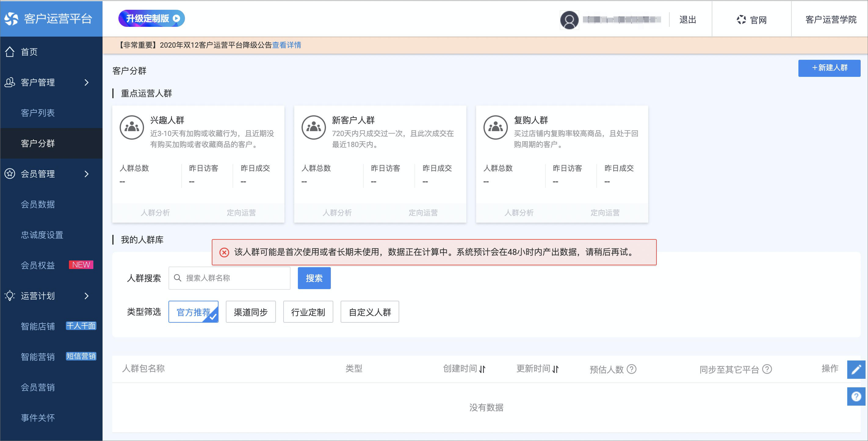Click help icon next to 同步至其它平台
This screenshot has height=441, width=868.
767,369
